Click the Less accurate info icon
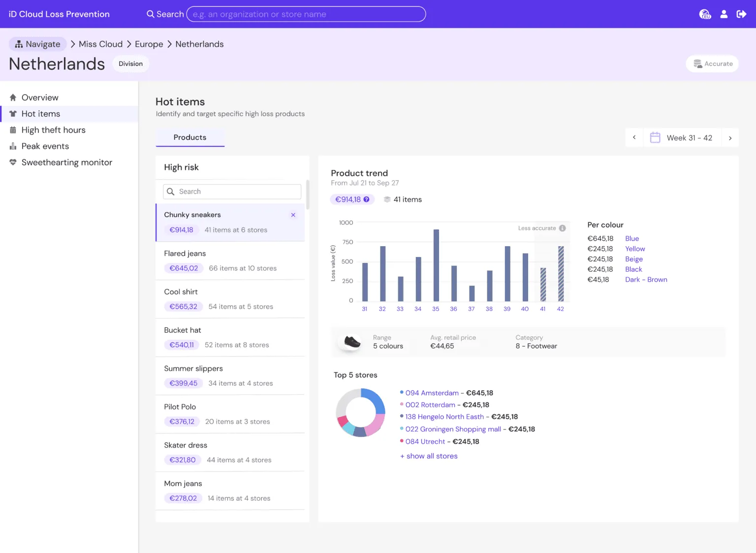This screenshot has width=756, height=553. 562,228
